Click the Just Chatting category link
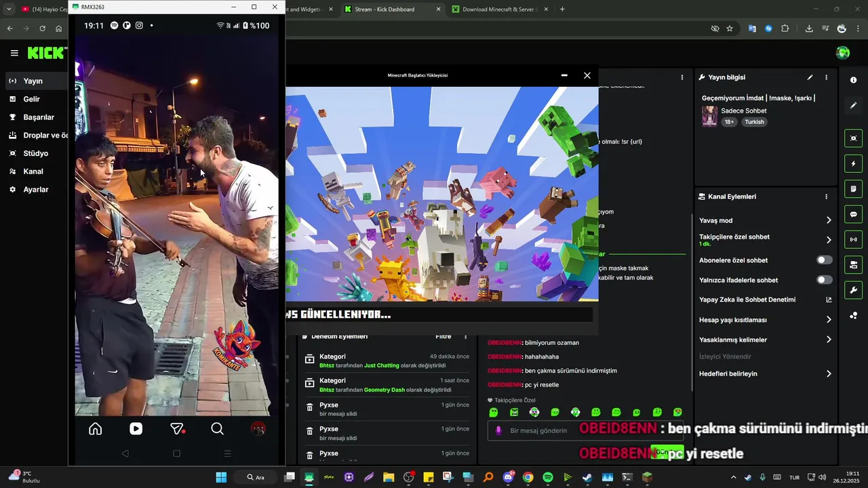The image size is (868, 488). [382, 365]
